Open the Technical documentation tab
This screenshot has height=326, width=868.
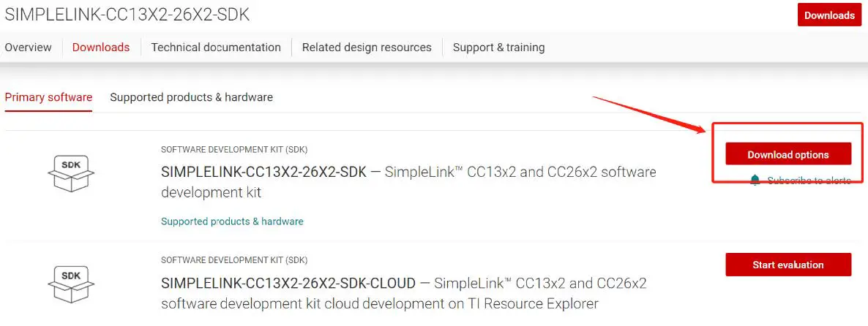[x=216, y=48]
